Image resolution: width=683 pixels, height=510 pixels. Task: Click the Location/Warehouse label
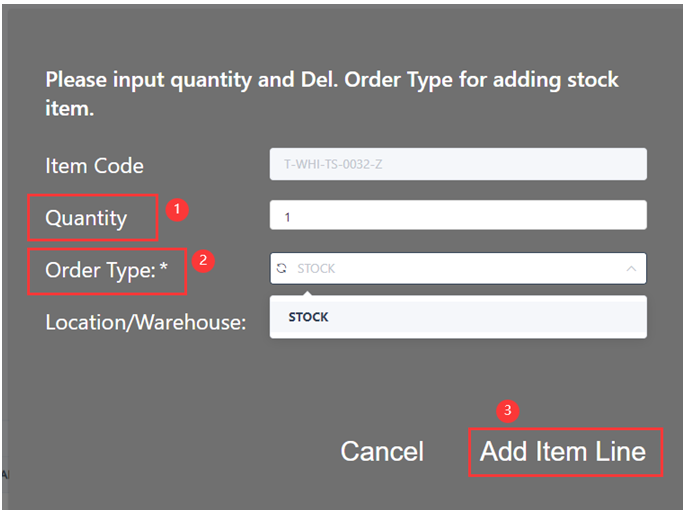[145, 323]
